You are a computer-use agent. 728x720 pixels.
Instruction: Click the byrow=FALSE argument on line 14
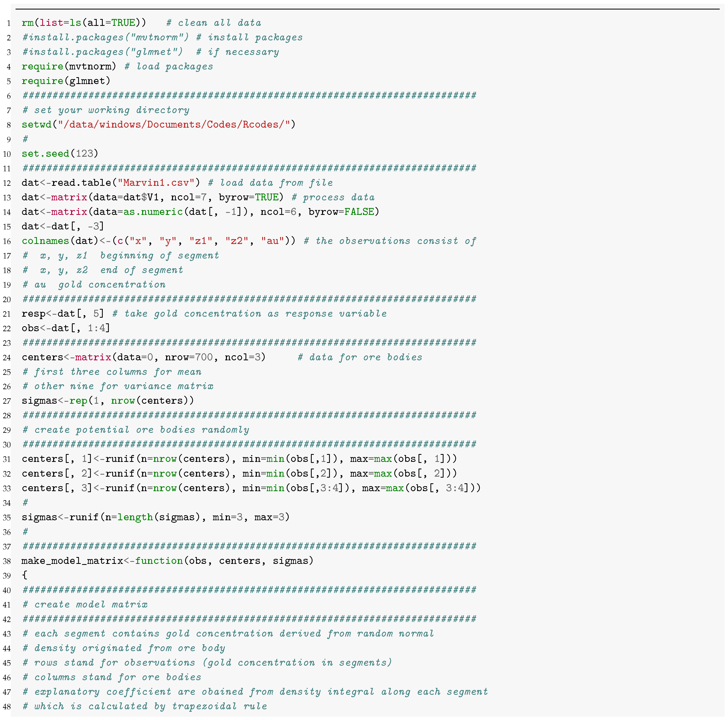point(341,212)
